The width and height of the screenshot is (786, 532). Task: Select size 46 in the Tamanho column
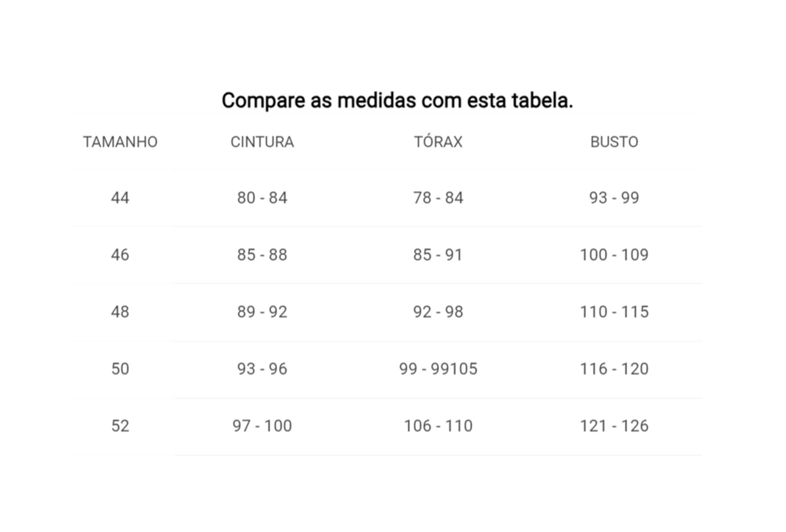tap(121, 255)
